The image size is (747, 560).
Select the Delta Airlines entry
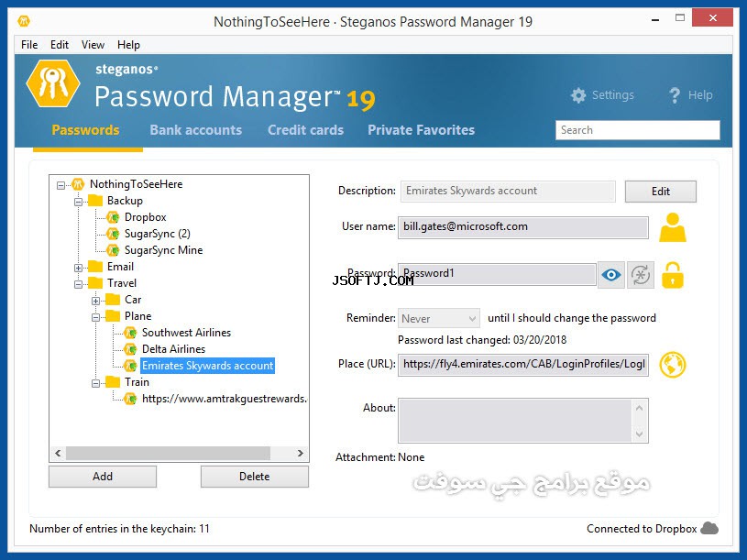pos(173,349)
